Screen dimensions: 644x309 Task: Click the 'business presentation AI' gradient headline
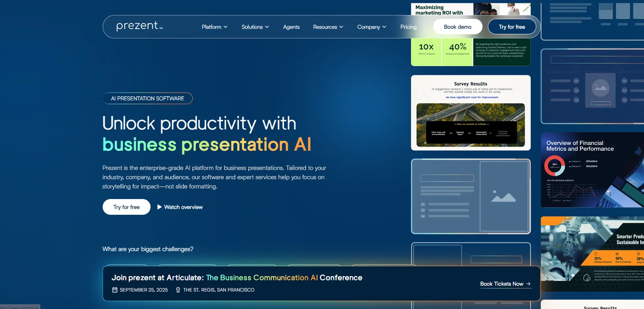(x=207, y=145)
